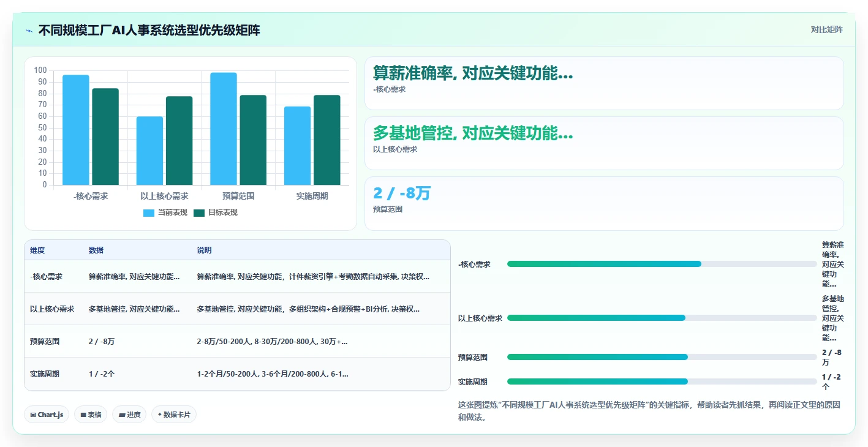Click the 说明 column header

point(204,250)
